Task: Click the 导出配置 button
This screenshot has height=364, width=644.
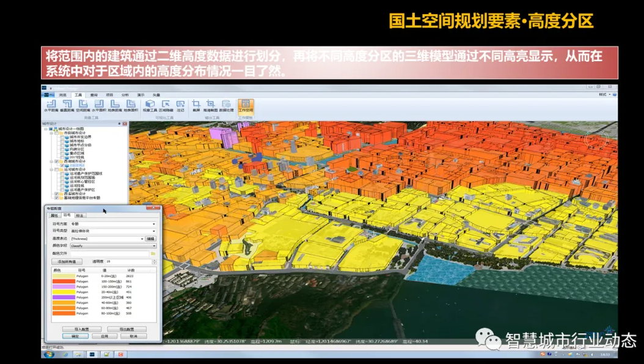Action: click(127, 329)
